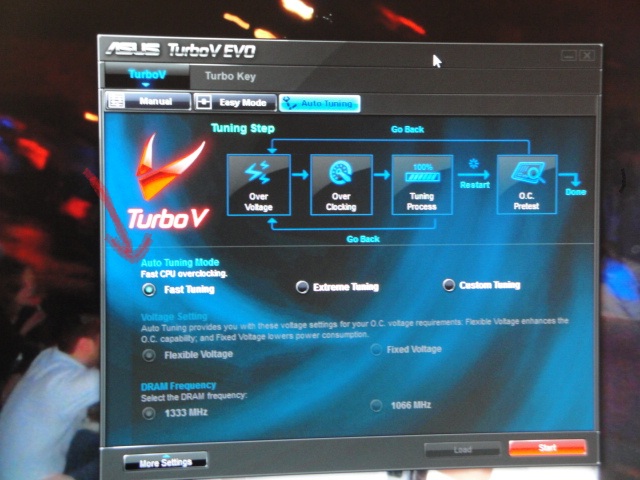Click the lower Go Back label
The image size is (640, 480).
click(x=363, y=239)
